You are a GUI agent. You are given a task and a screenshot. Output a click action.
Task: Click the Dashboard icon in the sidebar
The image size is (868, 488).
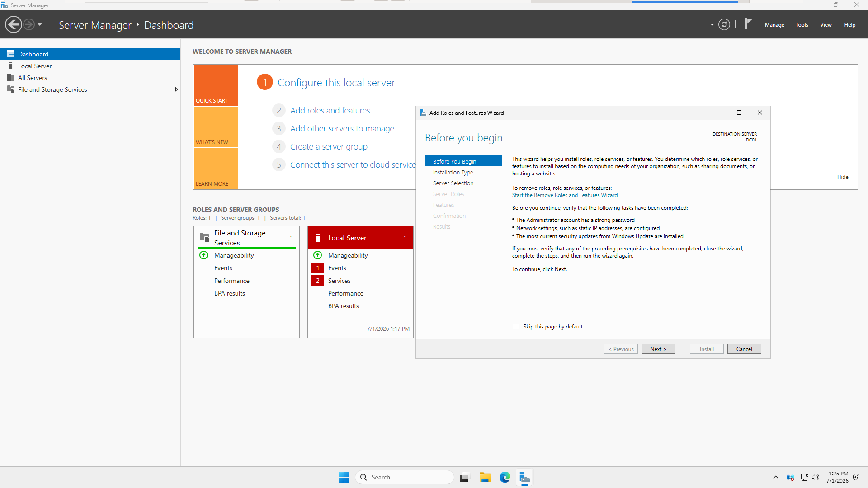tap(11, 54)
